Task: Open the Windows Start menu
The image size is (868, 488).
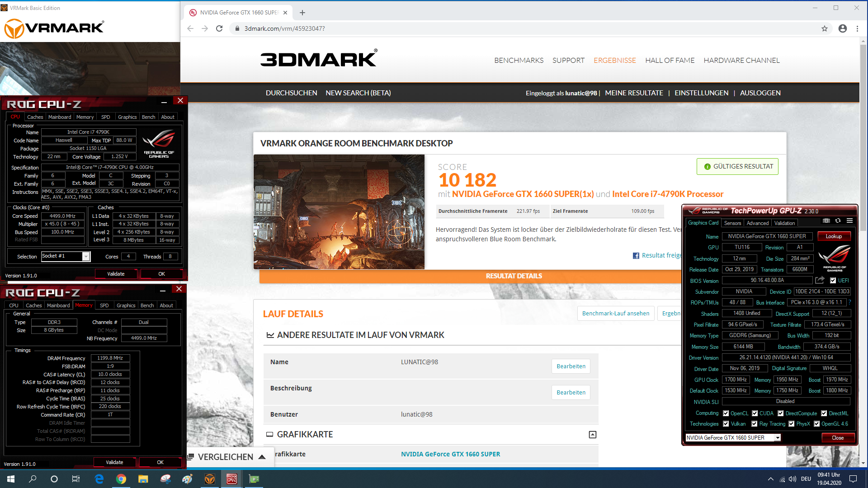Action: point(11,479)
